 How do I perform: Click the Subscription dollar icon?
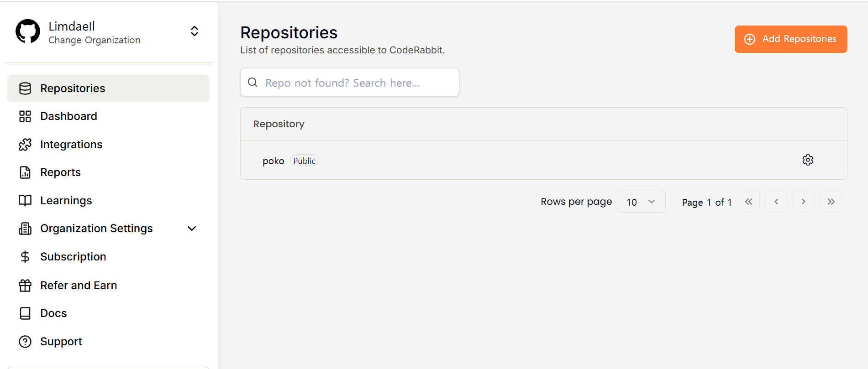coord(25,257)
